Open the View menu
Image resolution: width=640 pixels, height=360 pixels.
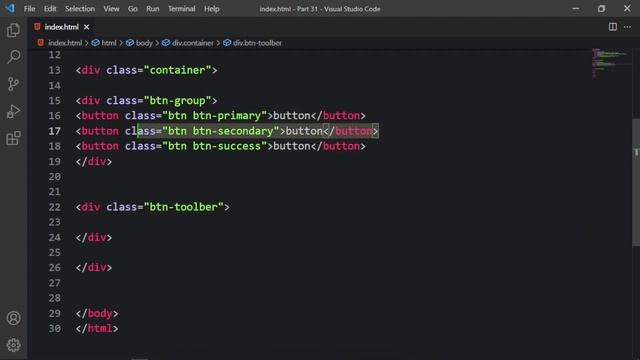coord(111,9)
